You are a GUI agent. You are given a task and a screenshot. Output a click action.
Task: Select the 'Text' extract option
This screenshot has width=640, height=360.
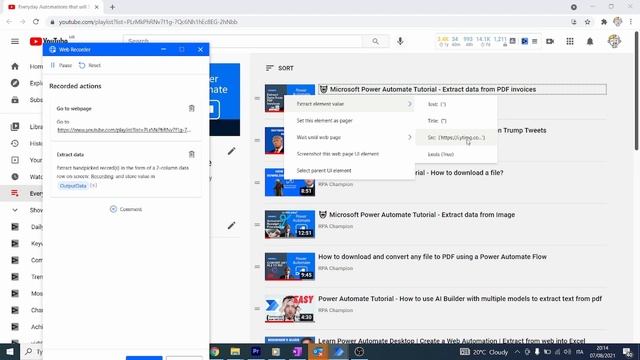(x=456, y=104)
